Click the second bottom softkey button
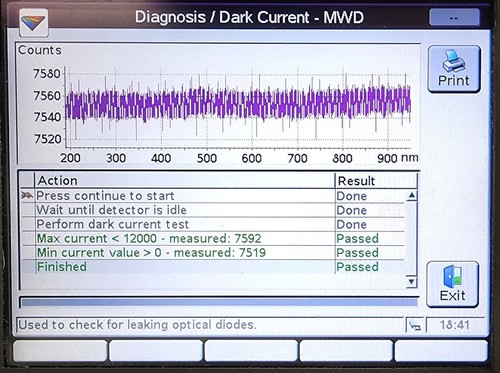Image resolution: width=500 pixels, height=373 pixels. point(156,351)
